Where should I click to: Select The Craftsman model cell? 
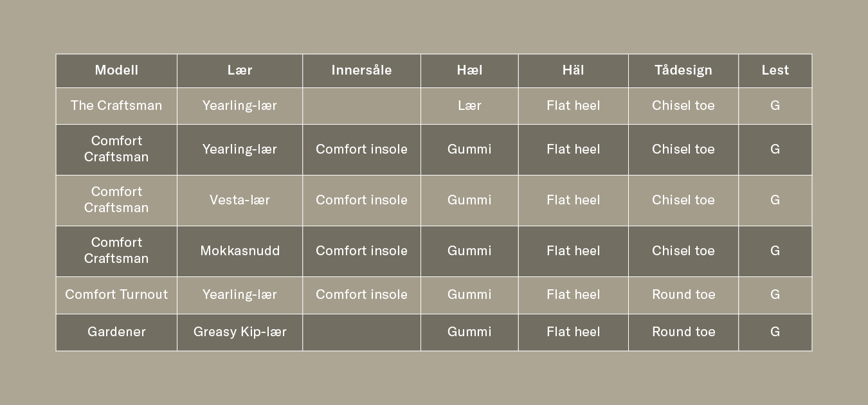click(116, 105)
